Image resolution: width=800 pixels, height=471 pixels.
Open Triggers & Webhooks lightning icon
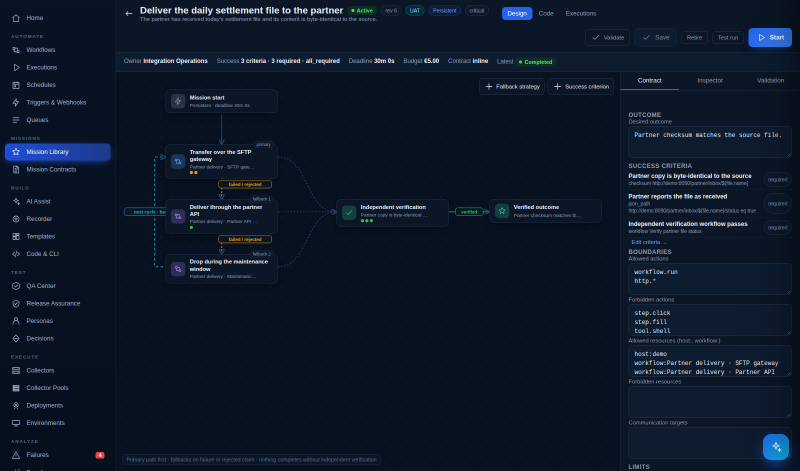click(x=16, y=103)
